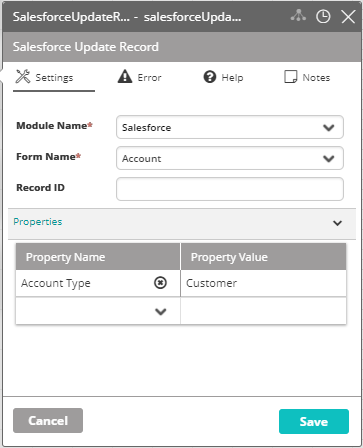Click the Notes page icon
The height and width of the screenshot is (448, 363).
pos(291,77)
